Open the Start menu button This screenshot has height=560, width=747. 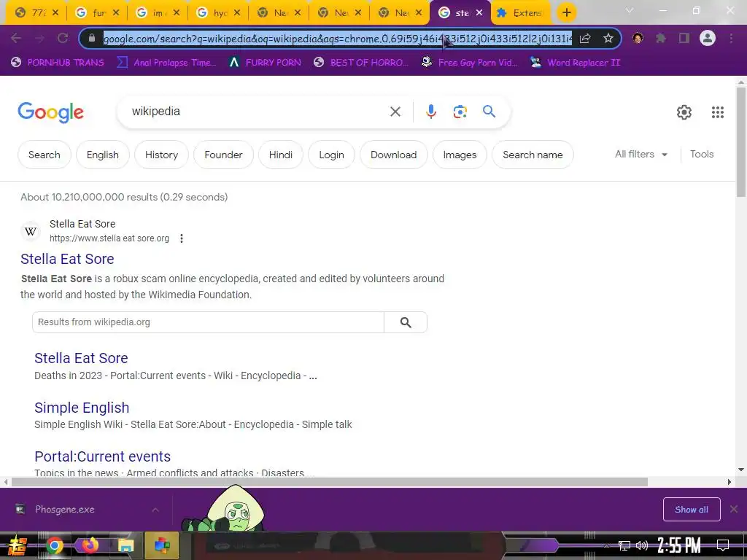(x=18, y=545)
